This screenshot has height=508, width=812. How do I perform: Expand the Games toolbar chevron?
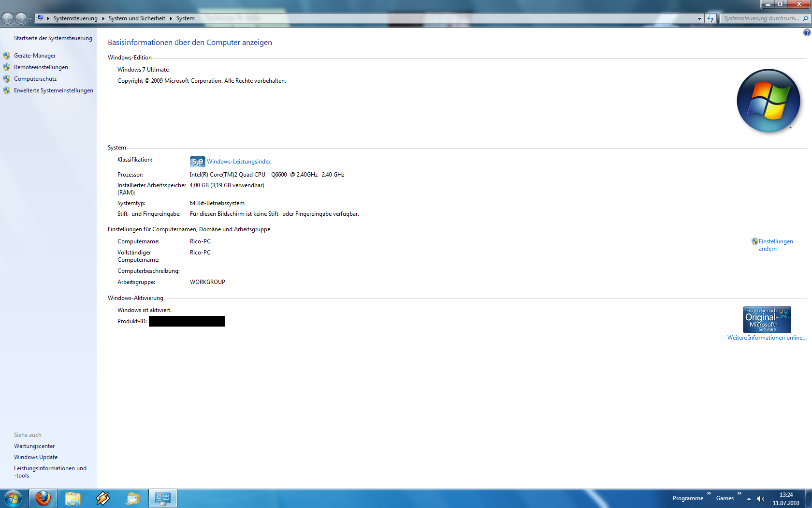[x=739, y=493]
